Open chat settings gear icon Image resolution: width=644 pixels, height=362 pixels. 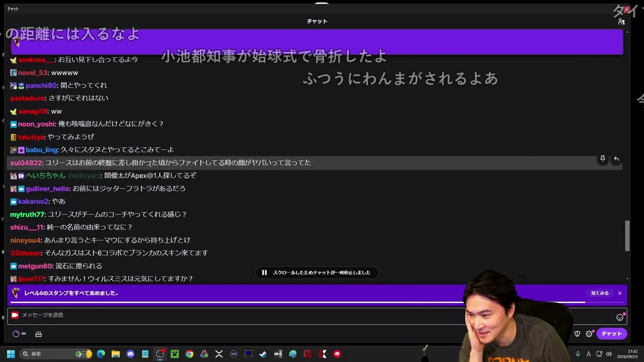(x=589, y=333)
